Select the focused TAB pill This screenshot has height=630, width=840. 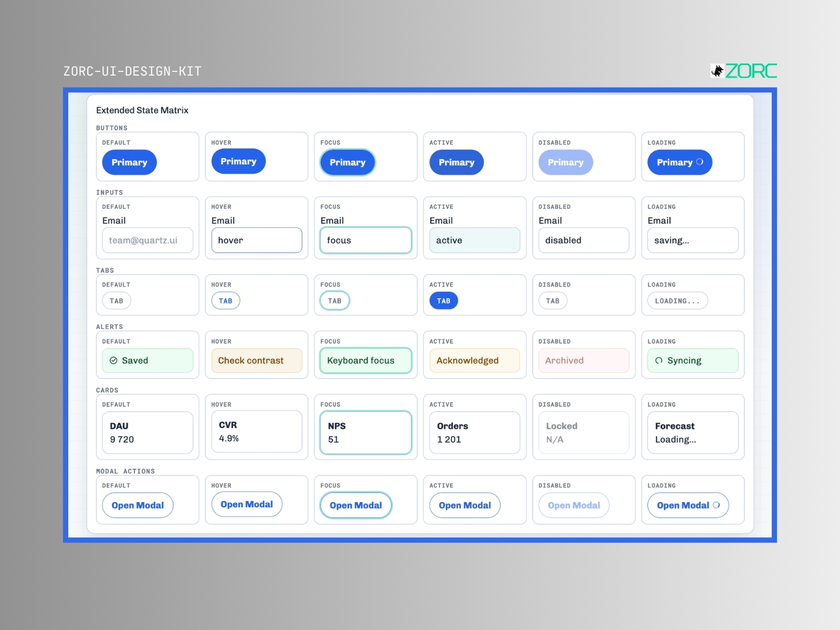[x=335, y=301]
